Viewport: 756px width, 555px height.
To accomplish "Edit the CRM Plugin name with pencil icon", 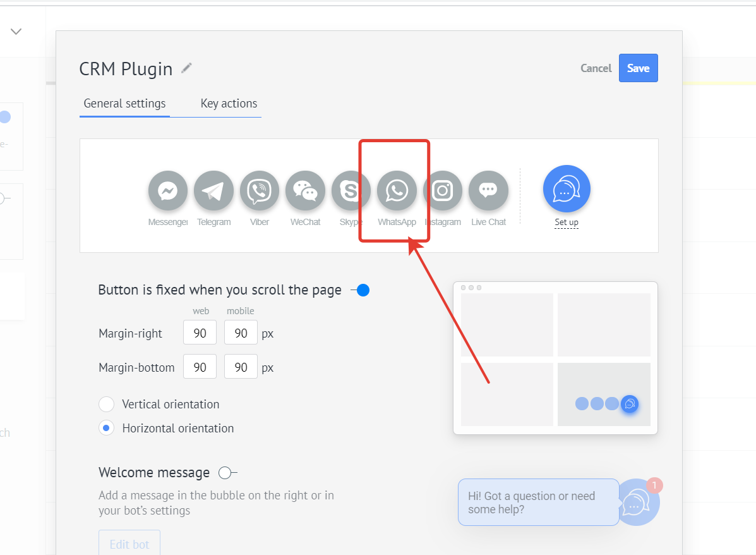I will 186,68.
